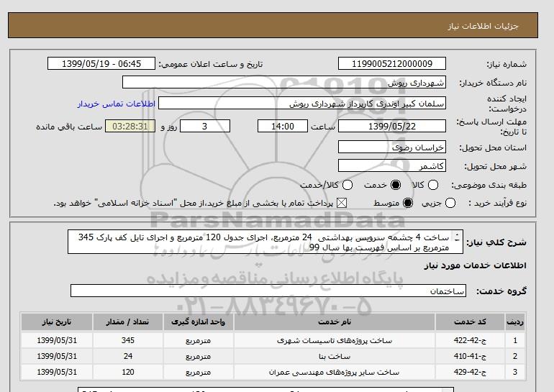
Task: Click the delivery city field کاشمر
Action: [x=392, y=165]
